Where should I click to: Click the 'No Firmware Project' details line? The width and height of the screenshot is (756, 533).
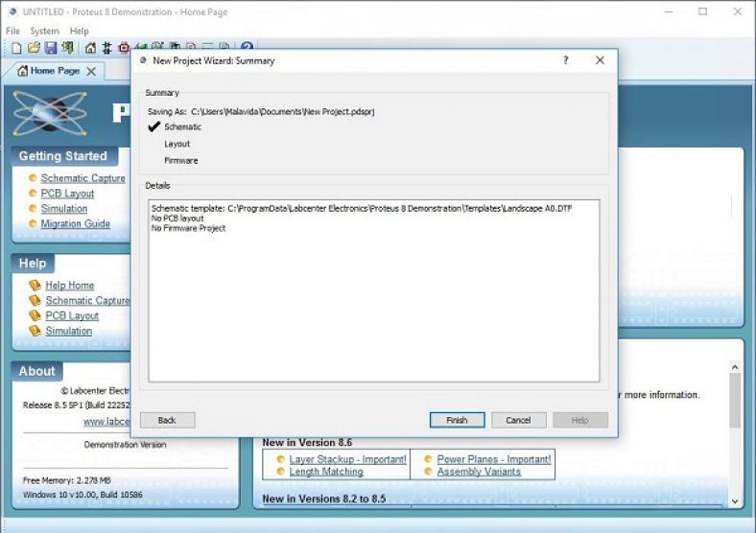(x=188, y=228)
